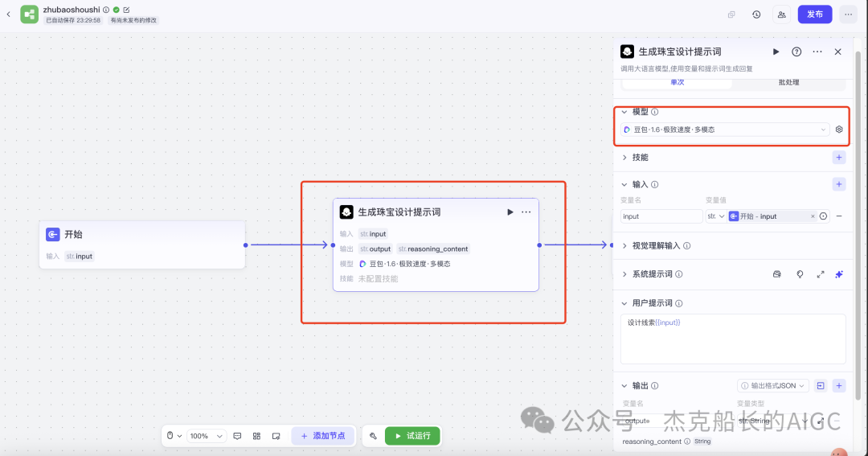Click the info icon beside 模型 label

click(654, 112)
